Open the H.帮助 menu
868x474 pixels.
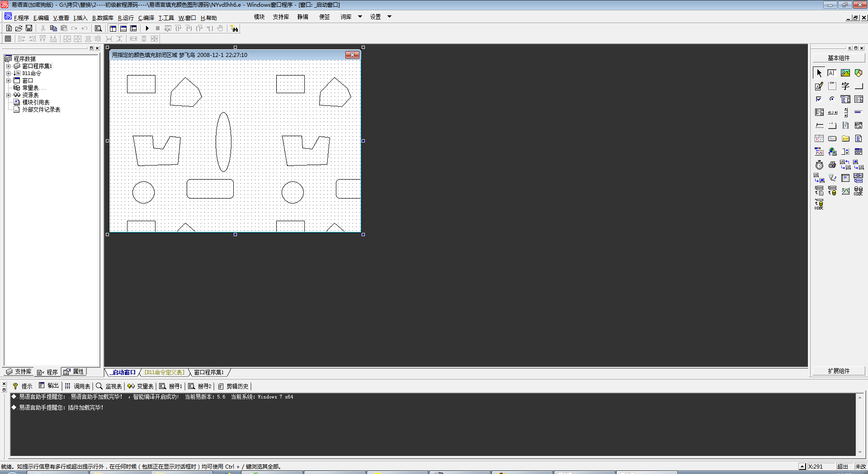pos(209,18)
